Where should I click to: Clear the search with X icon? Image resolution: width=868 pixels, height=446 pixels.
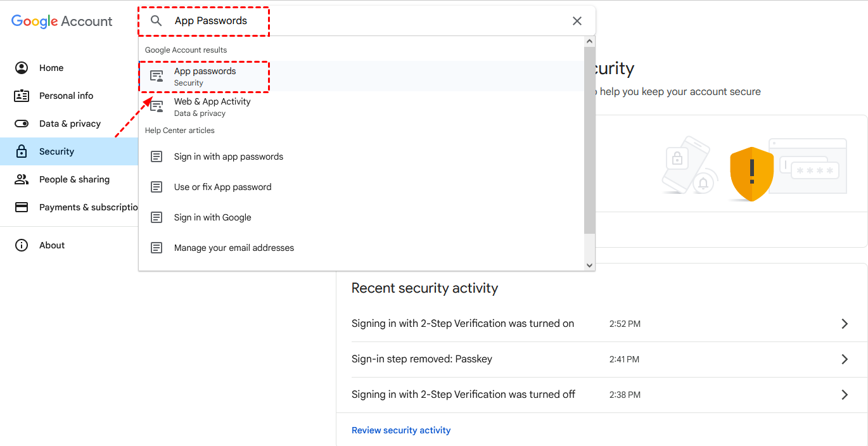coord(577,21)
